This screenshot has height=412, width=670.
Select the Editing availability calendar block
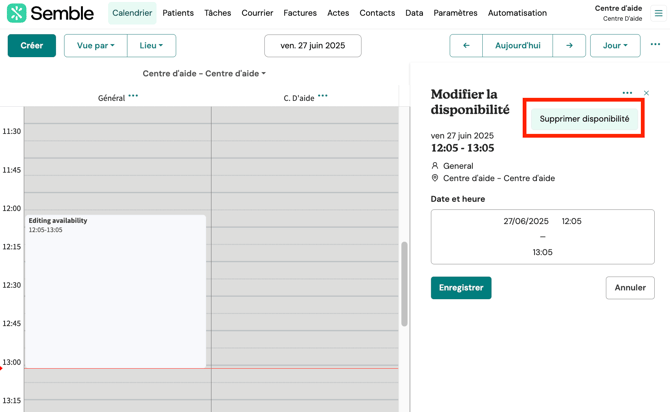coord(115,291)
